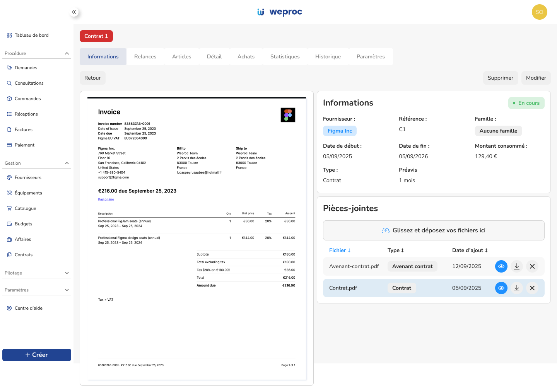Remove the Avenant-contrat.pdf attachment
Viewport: 557px width, 392px height.
click(x=532, y=266)
